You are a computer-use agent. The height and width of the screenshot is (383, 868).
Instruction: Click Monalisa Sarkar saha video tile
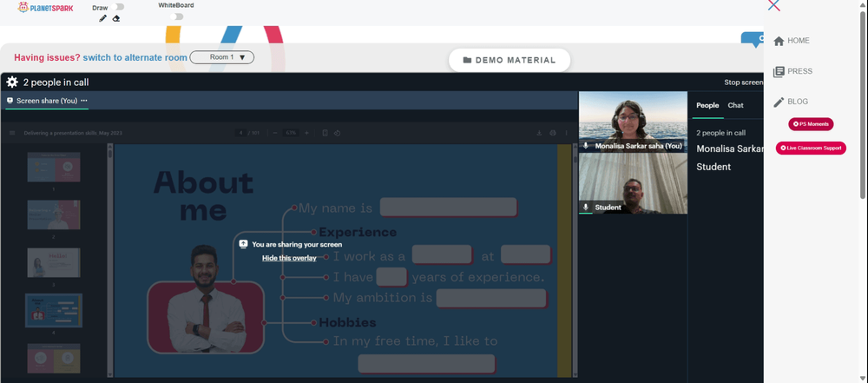(633, 122)
